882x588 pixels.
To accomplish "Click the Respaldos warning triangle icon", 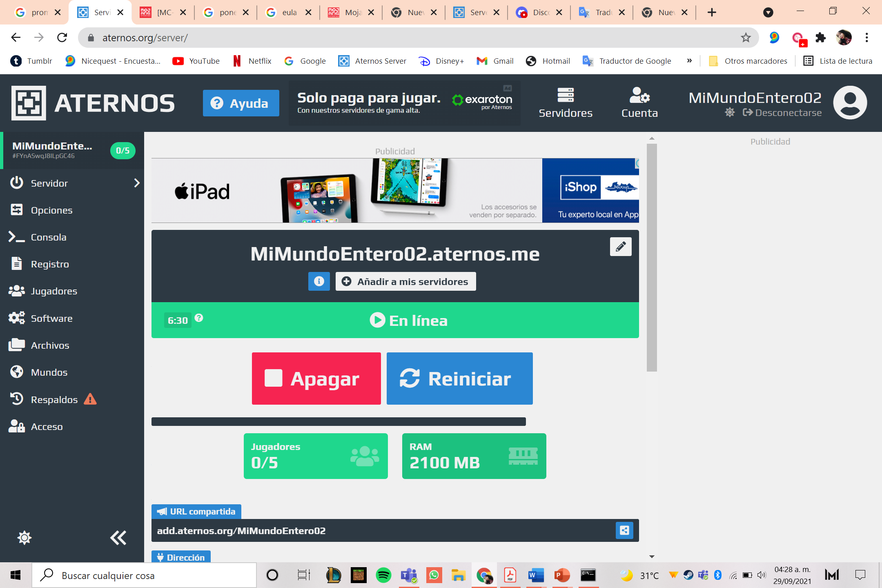I will [x=90, y=399].
